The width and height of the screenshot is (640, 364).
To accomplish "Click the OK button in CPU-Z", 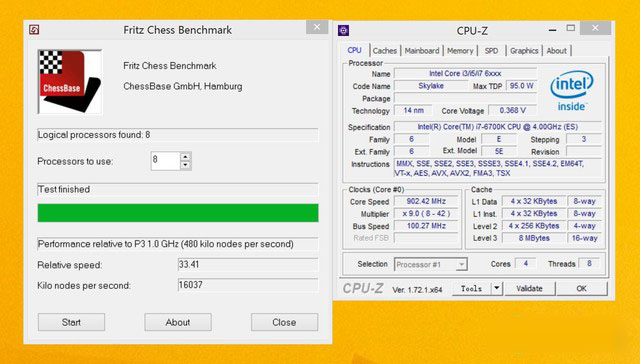I will (x=582, y=289).
